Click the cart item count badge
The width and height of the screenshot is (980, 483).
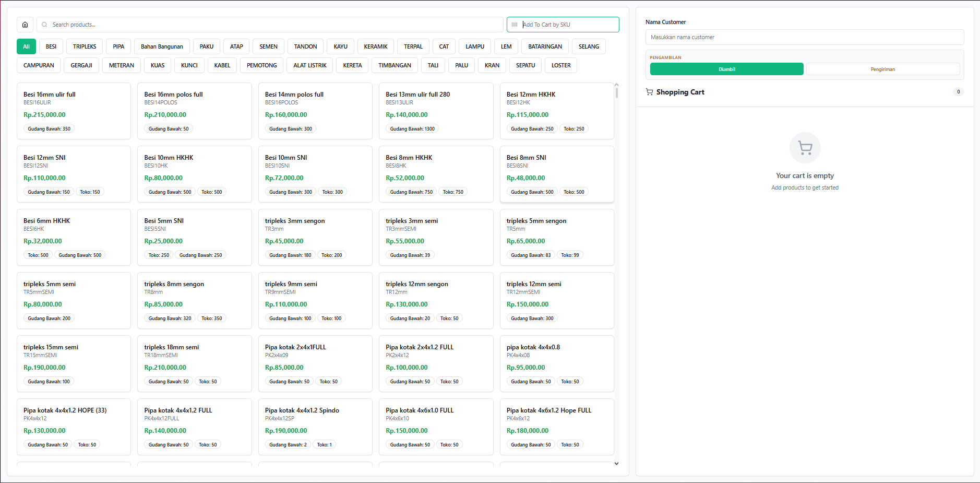[958, 91]
